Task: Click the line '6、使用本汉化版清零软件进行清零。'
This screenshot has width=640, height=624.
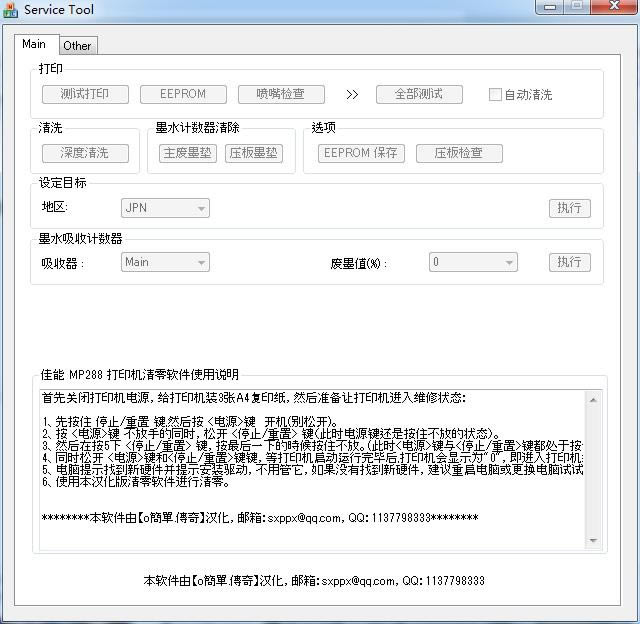Action: (137, 482)
